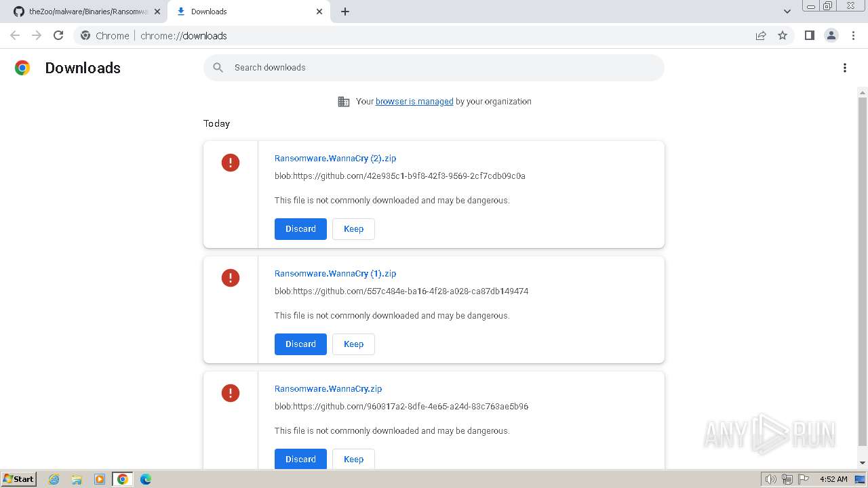Click warning icon for Ransomware.WannaCry (1).zip
This screenshot has width=868, height=488.
(231, 278)
